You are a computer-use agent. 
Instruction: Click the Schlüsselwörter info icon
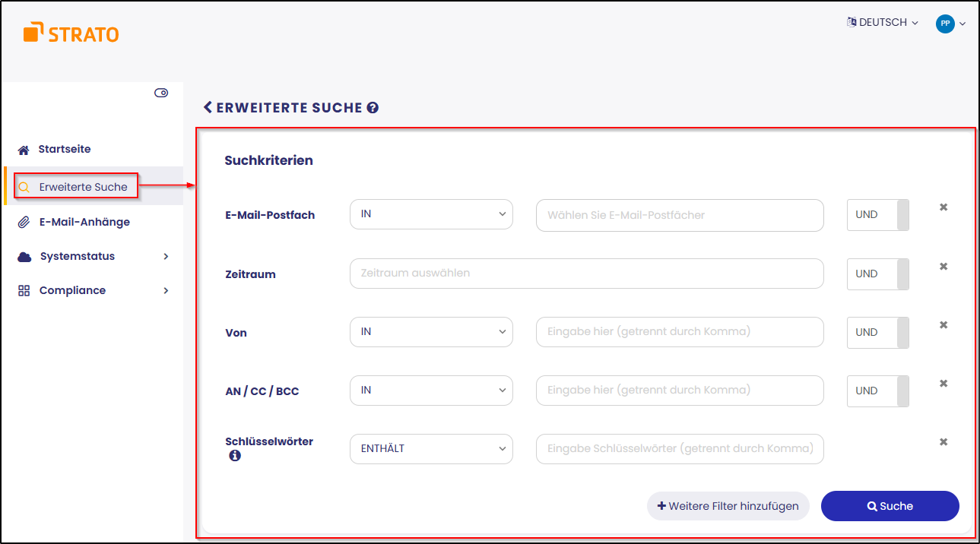click(235, 456)
